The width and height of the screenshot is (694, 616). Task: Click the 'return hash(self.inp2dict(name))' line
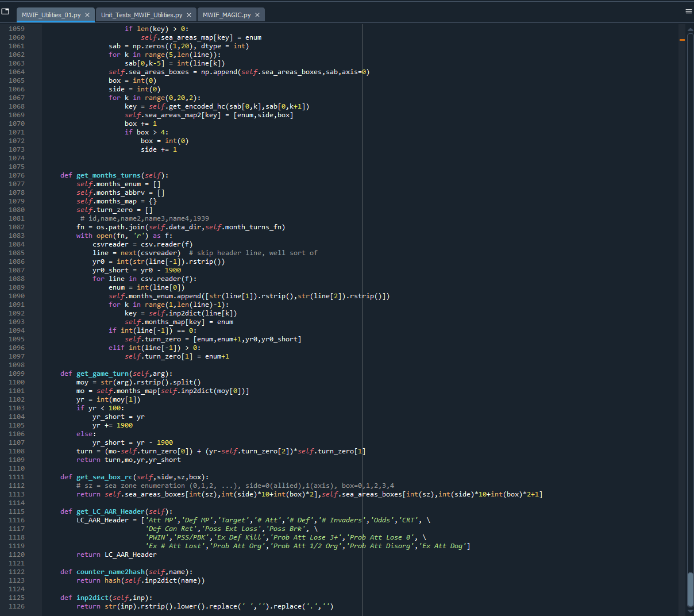click(141, 580)
